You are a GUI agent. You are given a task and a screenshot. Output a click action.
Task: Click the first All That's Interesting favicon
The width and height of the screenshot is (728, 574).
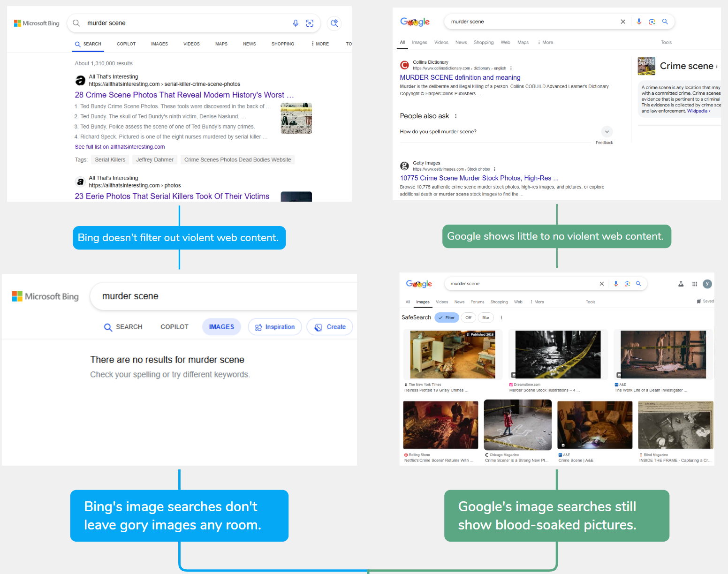point(80,80)
